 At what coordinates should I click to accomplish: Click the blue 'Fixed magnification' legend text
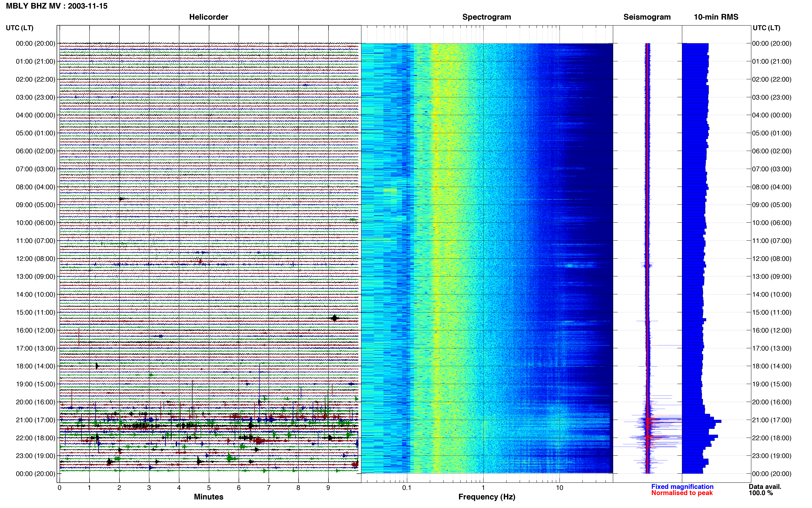pos(682,487)
